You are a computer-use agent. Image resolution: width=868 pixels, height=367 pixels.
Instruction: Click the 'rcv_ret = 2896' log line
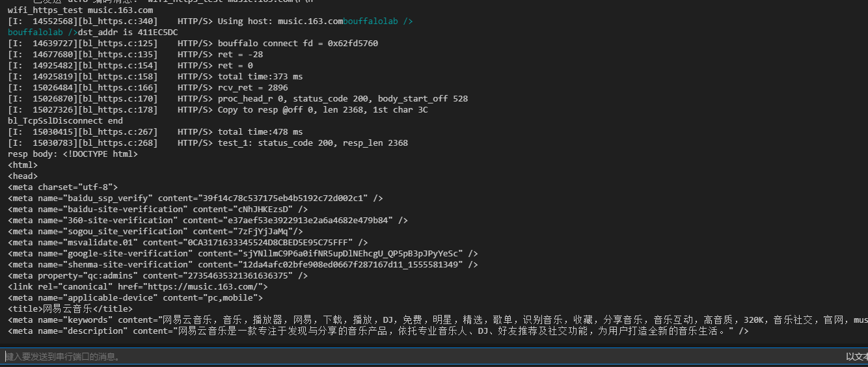[148, 88]
